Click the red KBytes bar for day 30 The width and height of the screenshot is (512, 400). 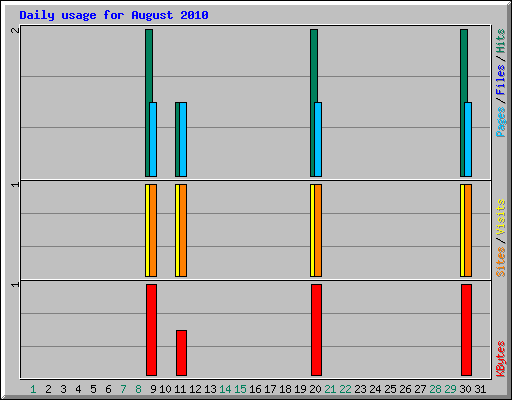pyautogui.click(x=466, y=330)
